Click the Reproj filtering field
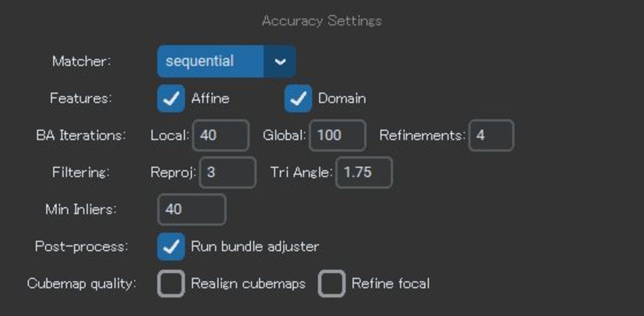Viewport: 644px width, 316px height. tap(227, 172)
